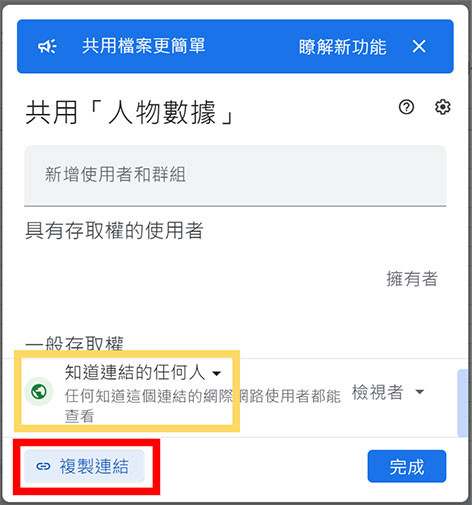Click the 擁有者 owner role label
Screen dimensions: 472x505
pos(412,279)
